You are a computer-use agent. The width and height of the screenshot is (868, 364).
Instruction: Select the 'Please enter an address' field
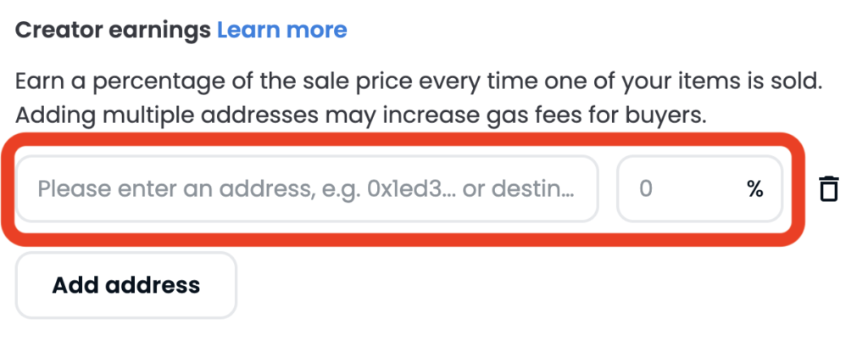click(x=307, y=188)
